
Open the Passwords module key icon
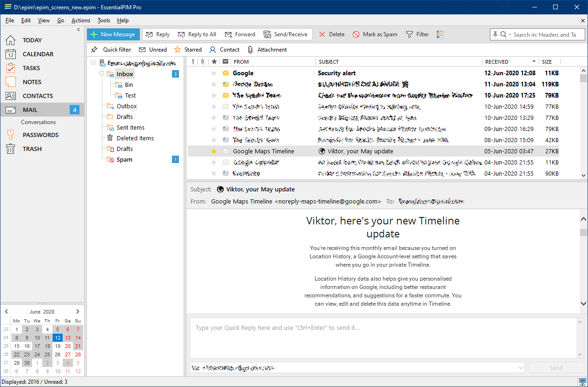10,135
